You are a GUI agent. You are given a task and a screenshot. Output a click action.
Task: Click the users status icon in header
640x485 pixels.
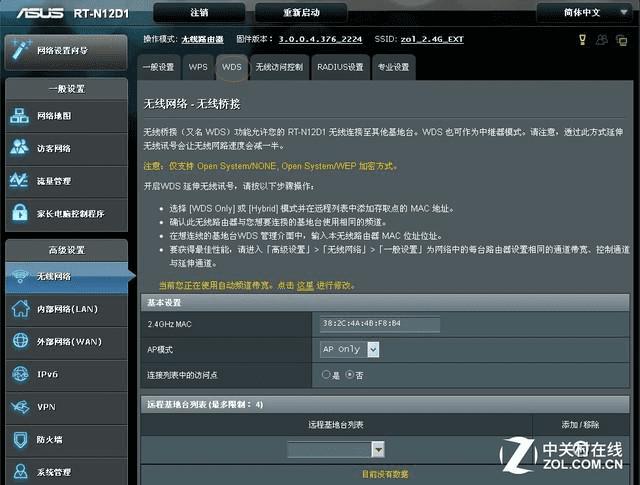(x=602, y=40)
